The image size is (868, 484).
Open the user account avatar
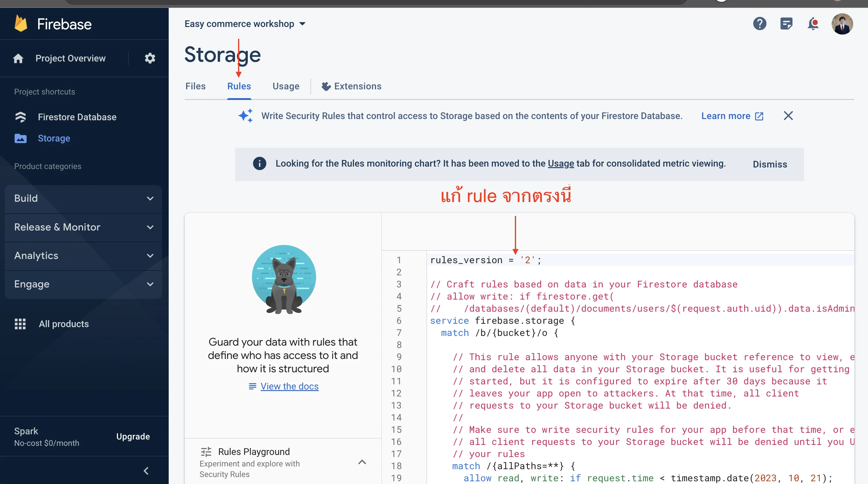click(842, 24)
